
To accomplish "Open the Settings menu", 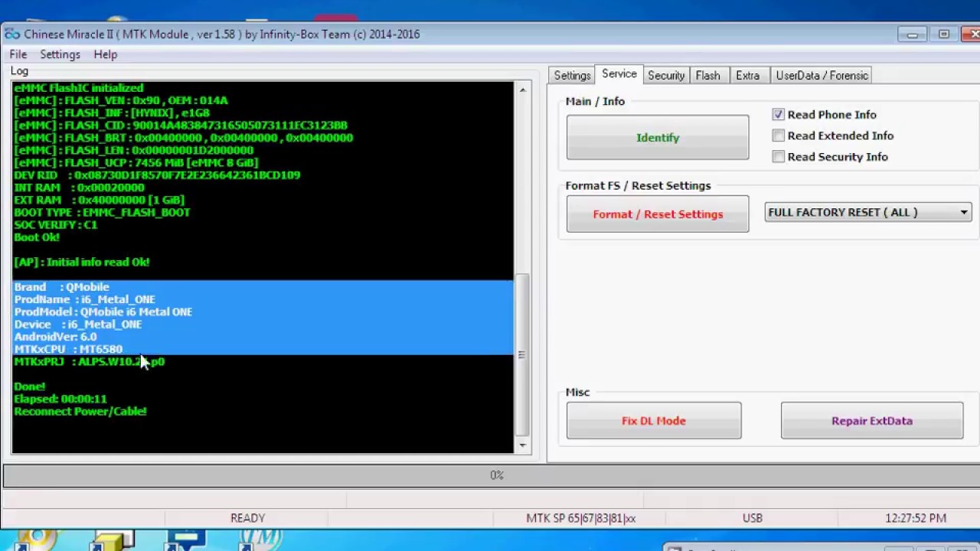I will tap(60, 54).
